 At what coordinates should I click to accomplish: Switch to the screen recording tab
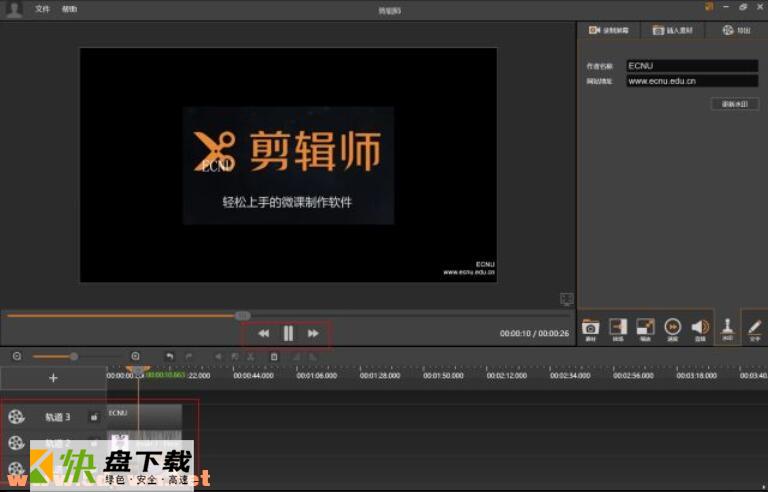[x=608, y=30]
